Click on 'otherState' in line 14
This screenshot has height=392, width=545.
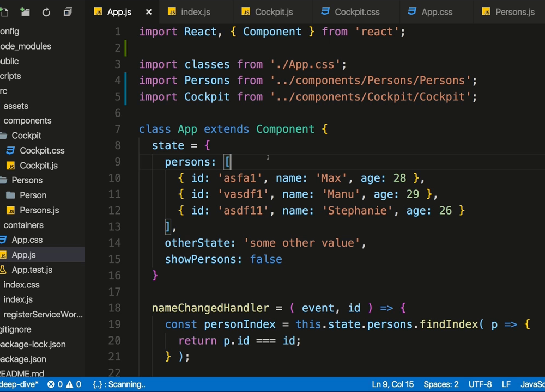pos(197,243)
